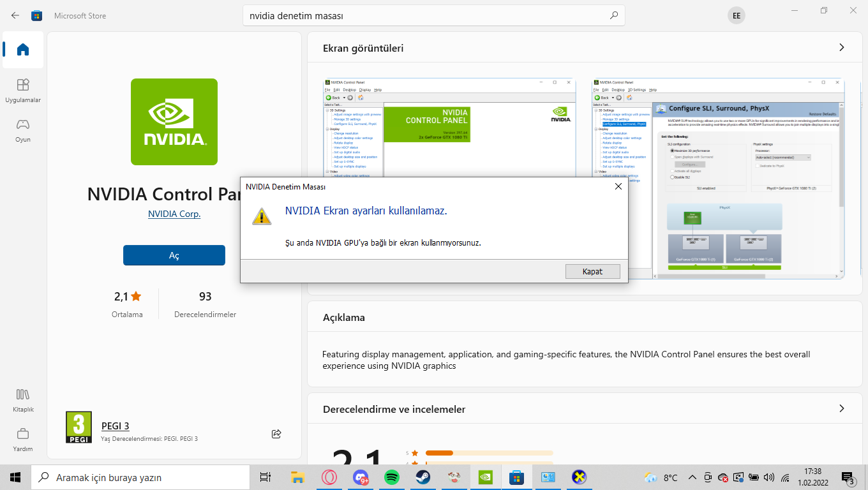Click the share icon beside PEGI 3

(x=276, y=434)
